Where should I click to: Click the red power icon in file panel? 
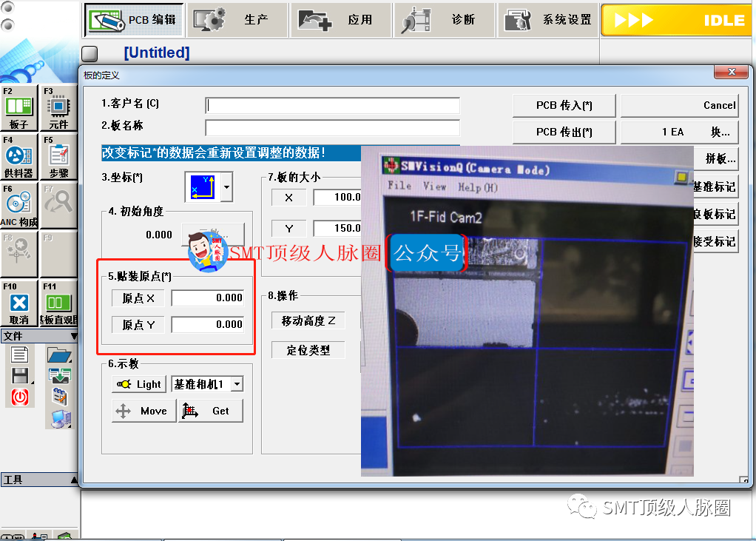tap(19, 397)
